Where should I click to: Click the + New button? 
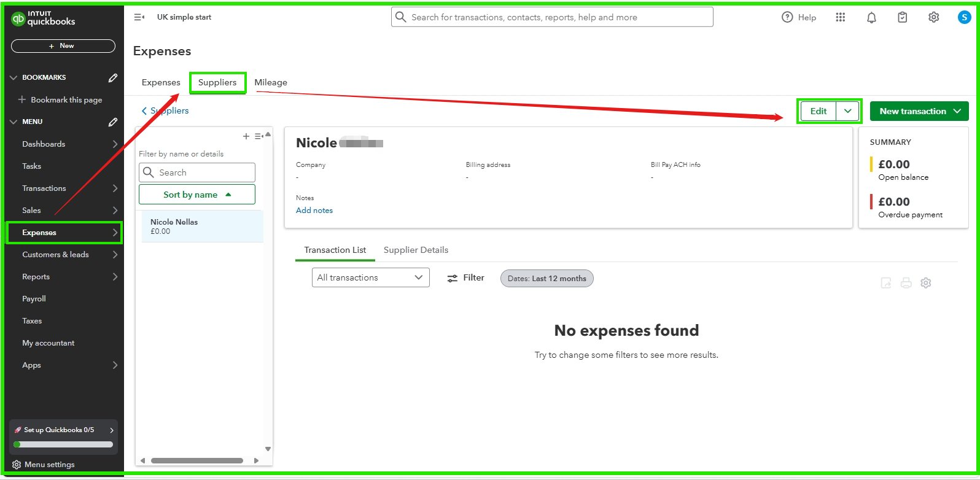point(63,46)
